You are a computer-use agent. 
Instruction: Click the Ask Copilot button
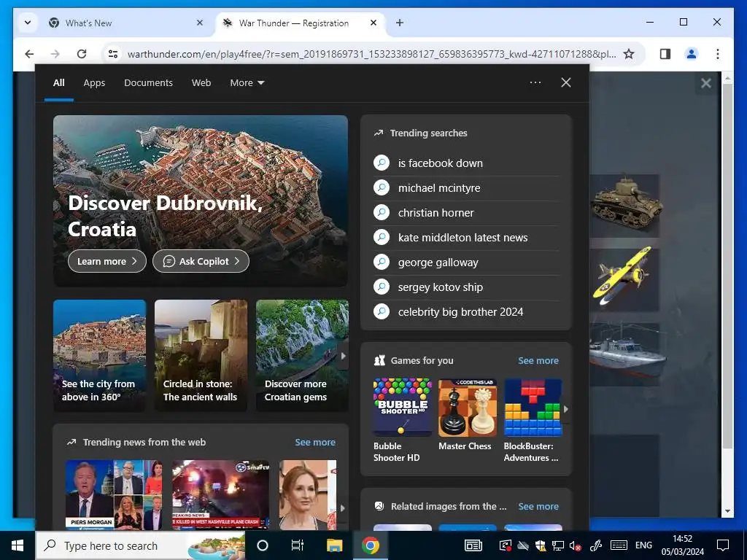(x=201, y=261)
